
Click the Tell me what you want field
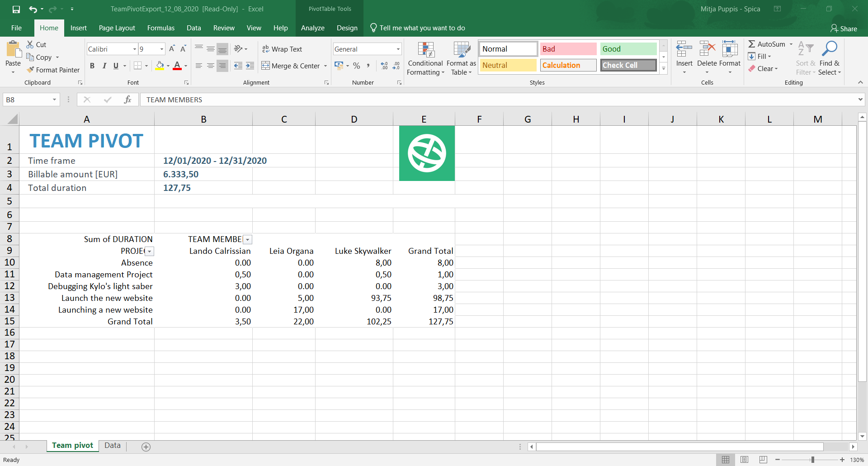(418, 28)
